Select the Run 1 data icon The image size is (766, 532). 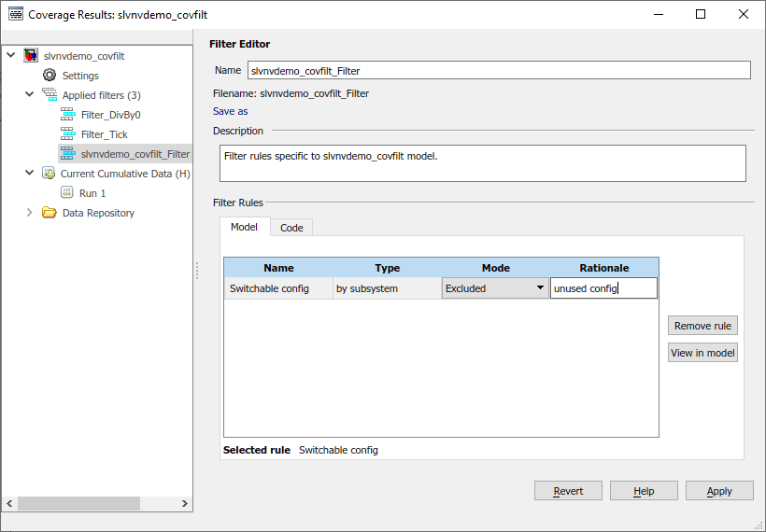67,193
